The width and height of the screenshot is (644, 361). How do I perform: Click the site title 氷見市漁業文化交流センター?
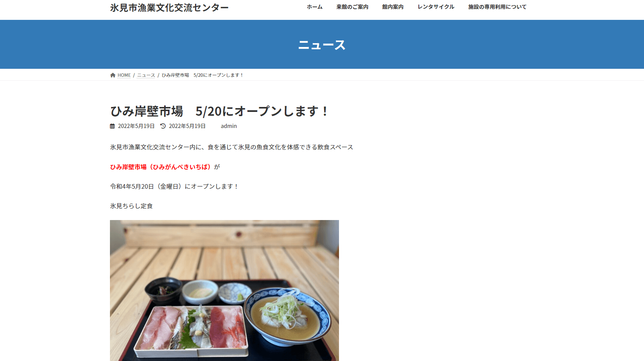(x=169, y=8)
